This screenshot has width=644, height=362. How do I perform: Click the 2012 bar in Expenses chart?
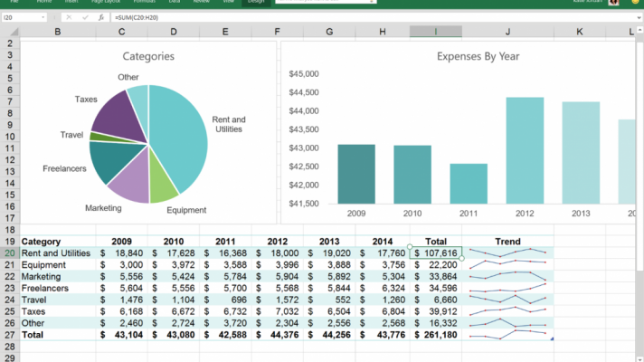point(524,149)
